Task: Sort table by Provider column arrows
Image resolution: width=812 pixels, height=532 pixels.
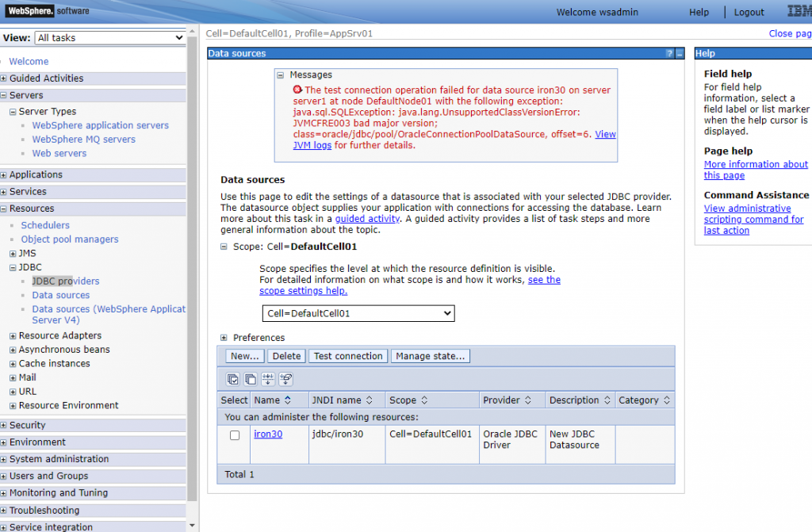Action: (527, 400)
